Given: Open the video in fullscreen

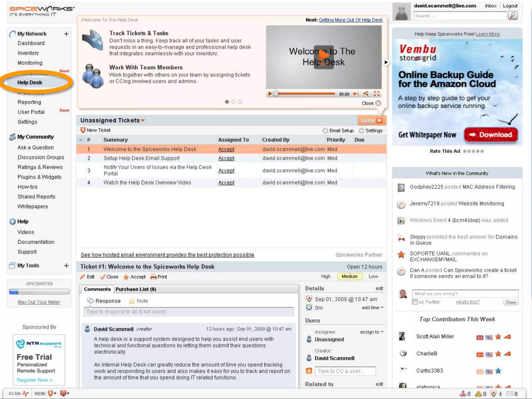Looking at the screenshot, I should [377, 94].
